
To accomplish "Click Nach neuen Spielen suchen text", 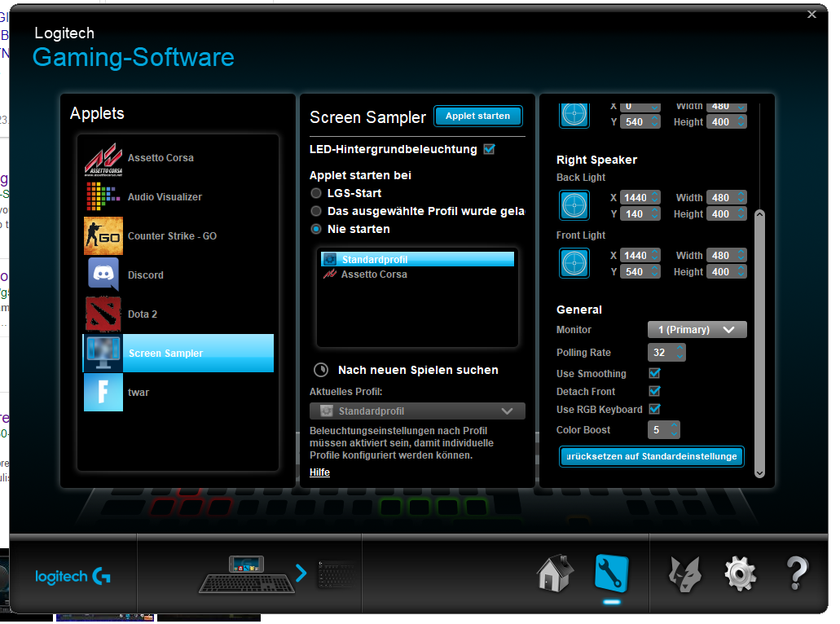I will [418, 370].
